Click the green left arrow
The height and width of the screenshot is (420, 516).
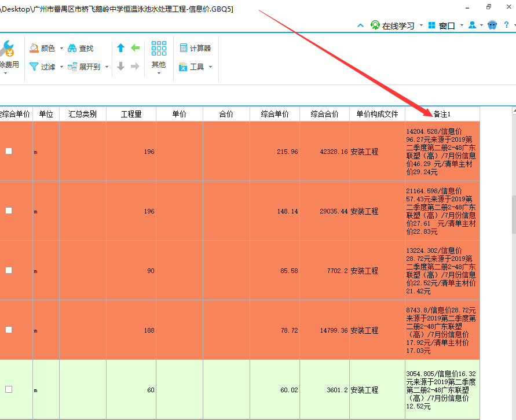tap(136, 48)
